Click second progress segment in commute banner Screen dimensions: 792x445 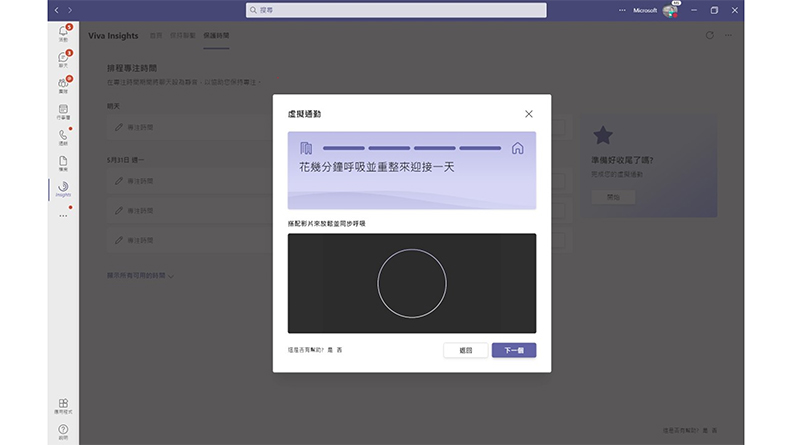pyautogui.click(x=389, y=148)
